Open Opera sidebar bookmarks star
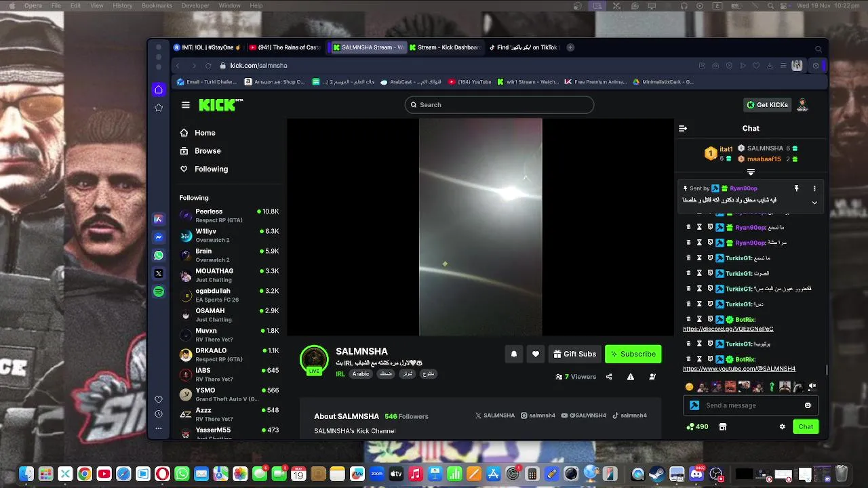The height and width of the screenshot is (488, 868). [x=159, y=108]
